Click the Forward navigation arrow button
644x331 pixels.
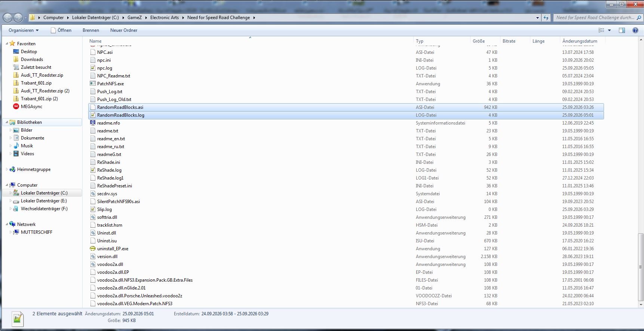pyautogui.click(x=18, y=18)
